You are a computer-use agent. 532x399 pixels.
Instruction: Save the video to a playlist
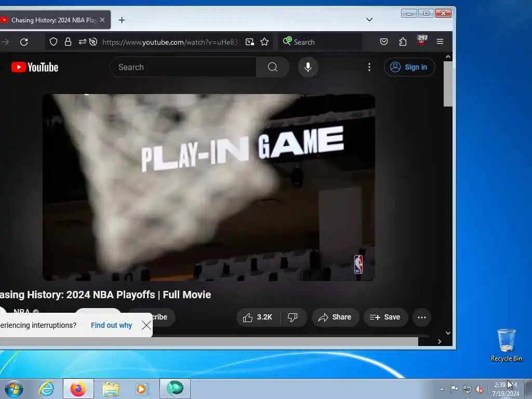[x=385, y=317]
